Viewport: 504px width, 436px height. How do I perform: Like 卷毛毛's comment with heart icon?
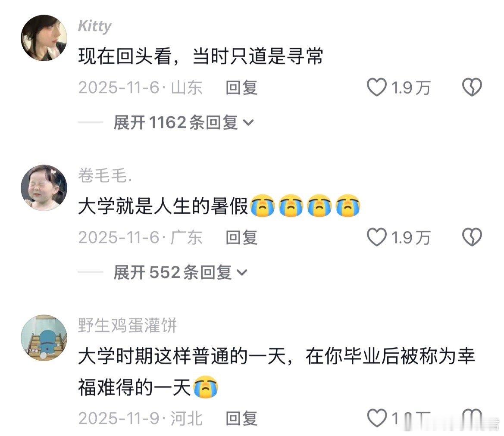377,237
